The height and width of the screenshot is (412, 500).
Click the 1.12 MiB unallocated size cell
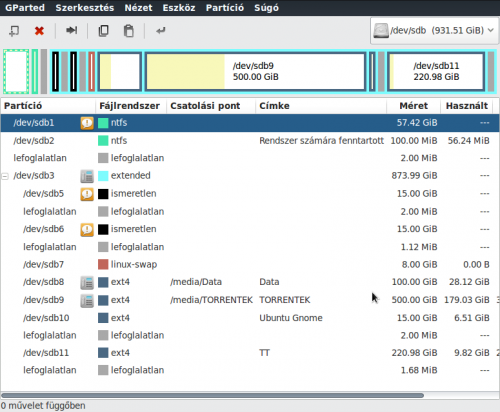(419, 247)
